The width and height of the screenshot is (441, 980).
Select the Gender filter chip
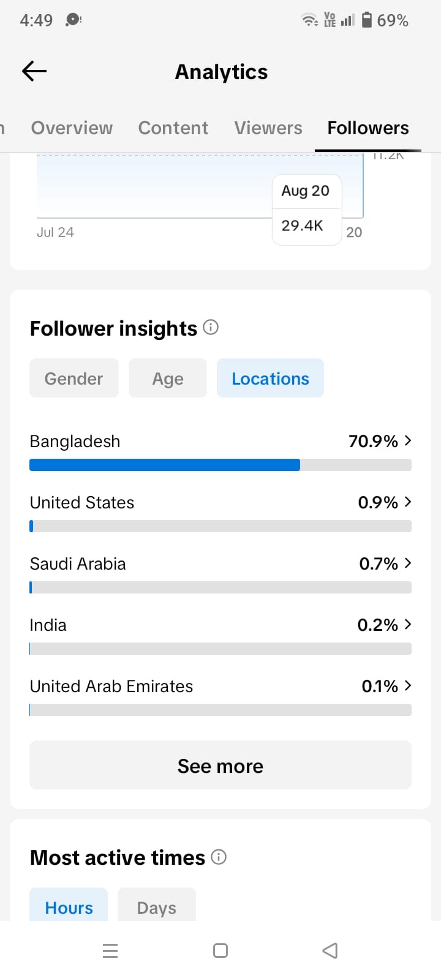click(x=73, y=378)
